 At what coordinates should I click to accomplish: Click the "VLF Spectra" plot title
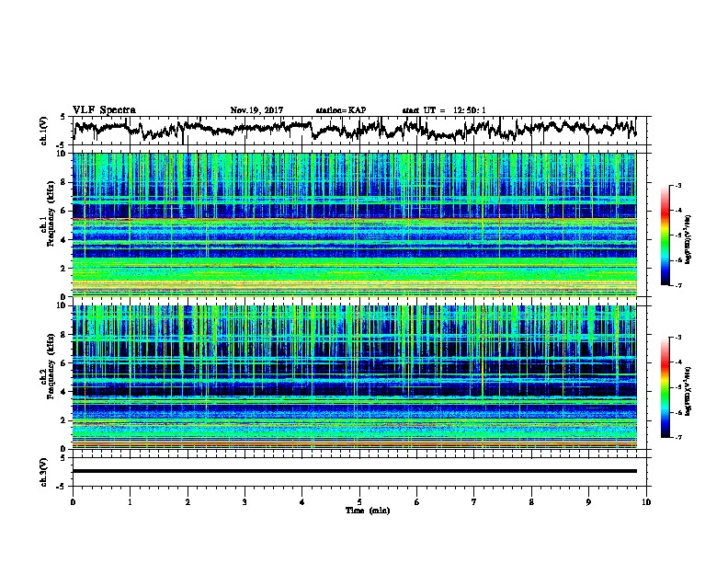tap(104, 110)
